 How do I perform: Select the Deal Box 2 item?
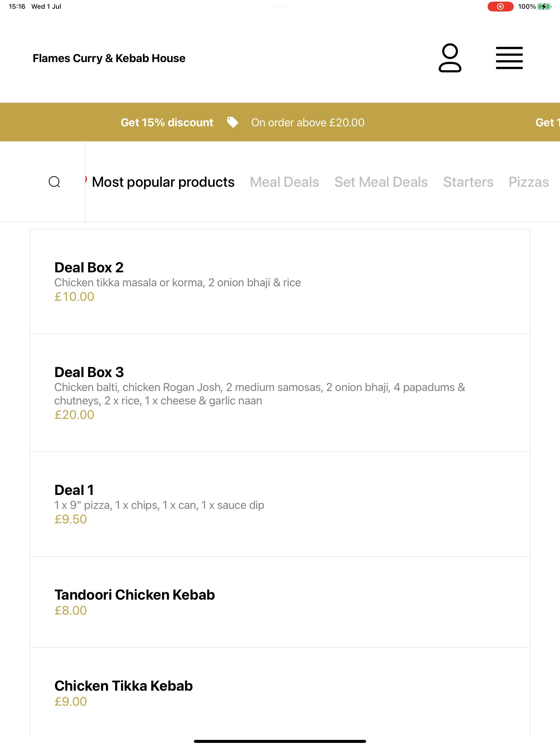(x=280, y=282)
